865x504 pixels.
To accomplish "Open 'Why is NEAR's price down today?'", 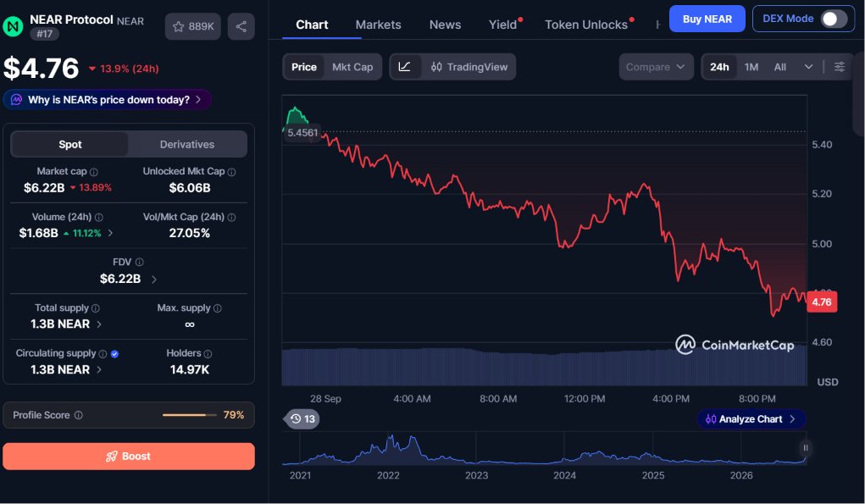I will [108, 100].
